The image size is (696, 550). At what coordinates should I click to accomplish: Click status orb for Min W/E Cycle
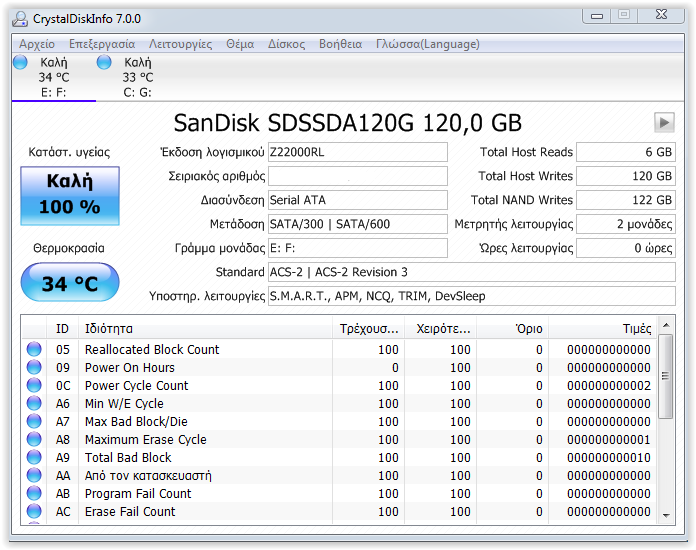(34, 403)
